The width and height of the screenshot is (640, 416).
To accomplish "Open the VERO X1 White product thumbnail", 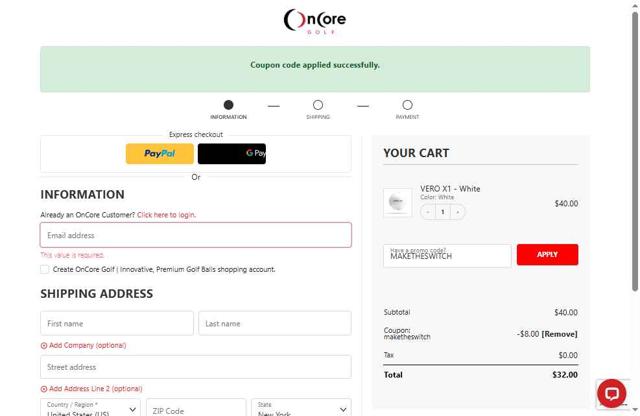I will point(398,202).
